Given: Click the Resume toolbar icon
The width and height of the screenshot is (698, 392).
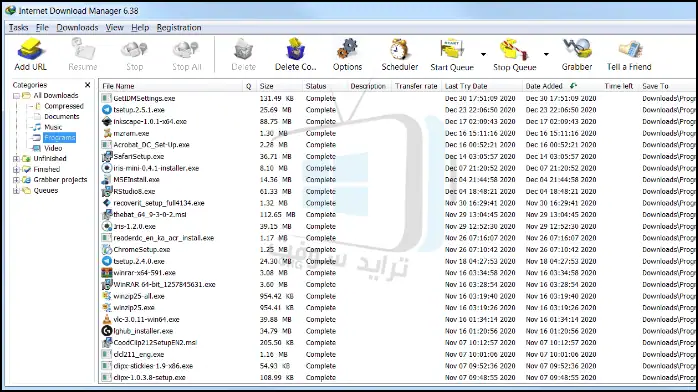Looking at the screenshot, I should (x=83, y=49).
